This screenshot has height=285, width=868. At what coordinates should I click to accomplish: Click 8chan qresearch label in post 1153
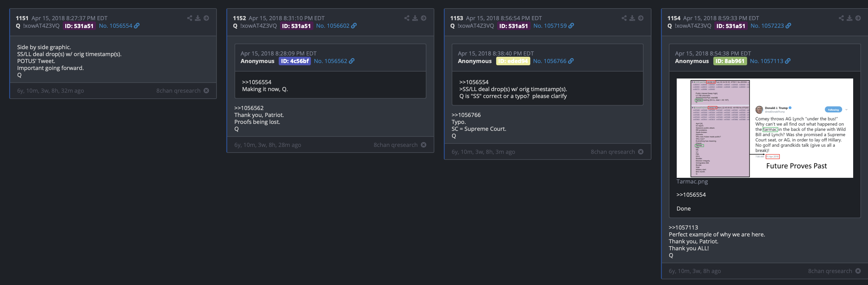tap(613, 152)
